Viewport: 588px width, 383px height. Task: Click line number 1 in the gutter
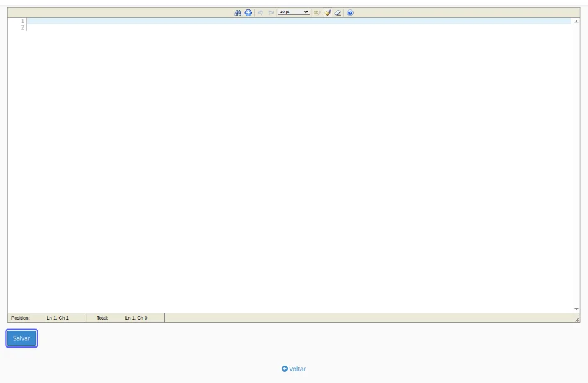[22, 21]
